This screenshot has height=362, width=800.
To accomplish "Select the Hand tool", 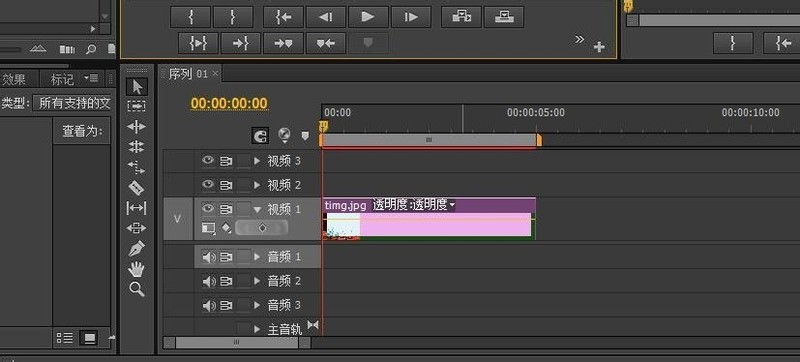I will click(x=136, y=269).
